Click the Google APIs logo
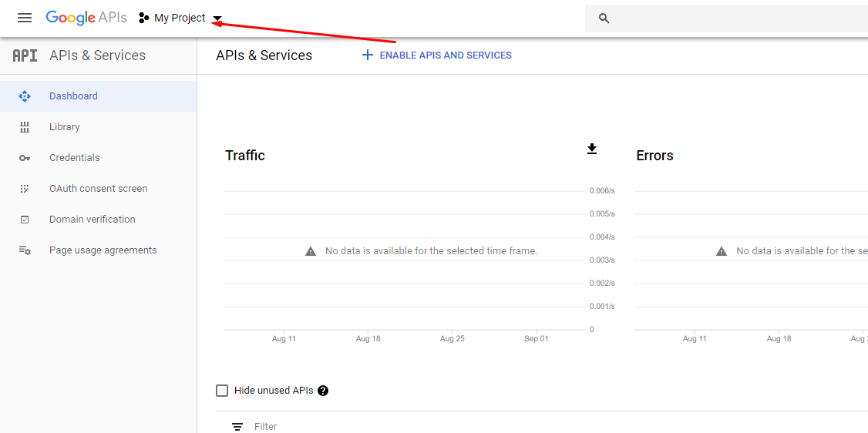This screenshot has width=868, height=433. click(x=86, y=18)
